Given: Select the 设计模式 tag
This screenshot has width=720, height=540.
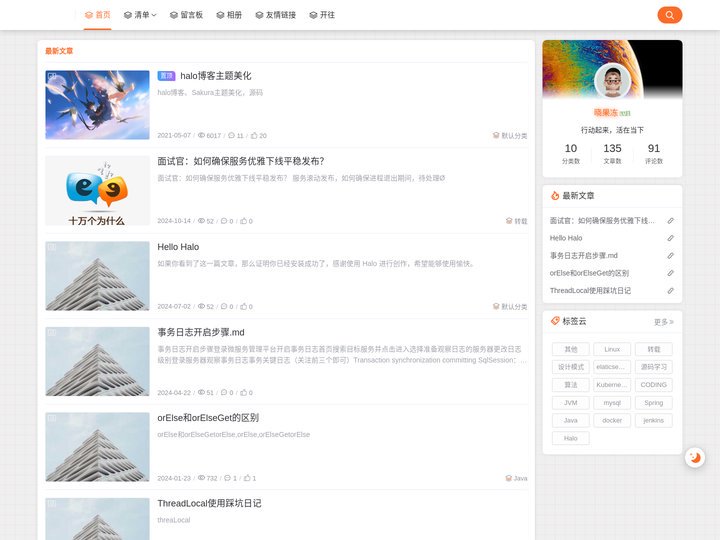Looking at the screenshot, I should (571, 367).
